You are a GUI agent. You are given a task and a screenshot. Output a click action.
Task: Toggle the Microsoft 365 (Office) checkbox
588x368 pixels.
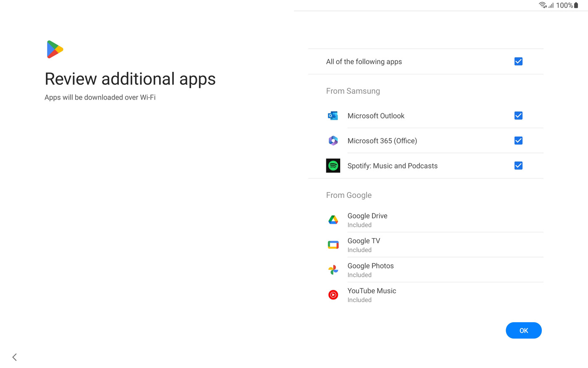(x=518, y=140)
